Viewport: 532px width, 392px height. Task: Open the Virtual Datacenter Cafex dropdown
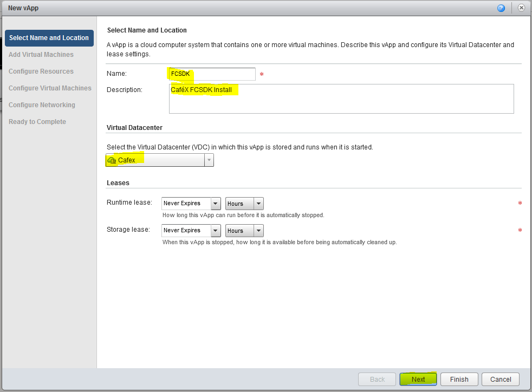pos(159,160)
